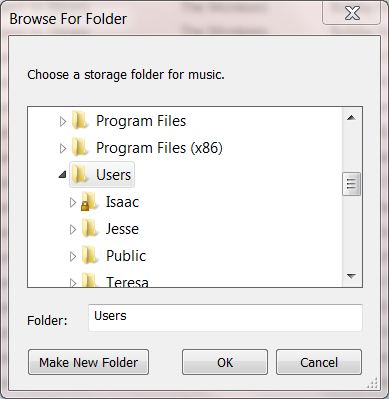
Task: Collapse the Users folder node
Action: (x=62, y=175)
